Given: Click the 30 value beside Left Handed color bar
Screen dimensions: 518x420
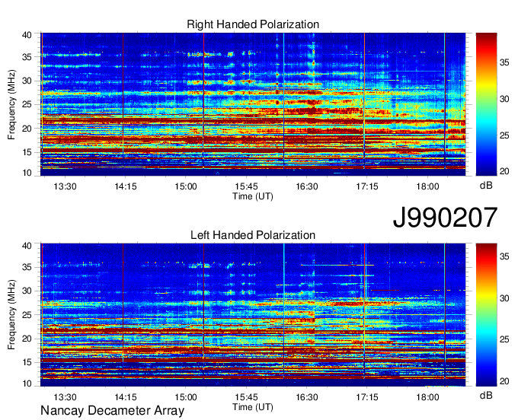Looking at the screenshot, I should coord(504,298).
